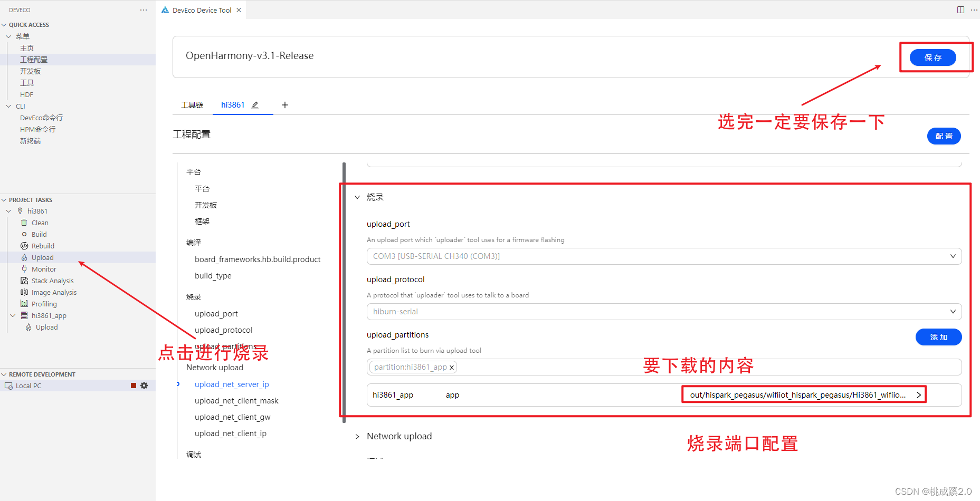Click the Profiling chart icon
Viewport: 980px width, 501px height.
point(24,304)
